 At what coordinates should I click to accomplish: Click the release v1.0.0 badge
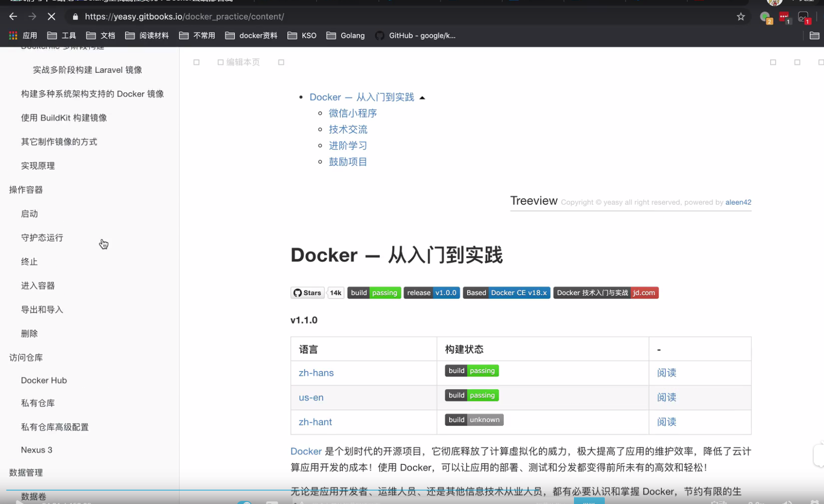[x=432, y=293]
